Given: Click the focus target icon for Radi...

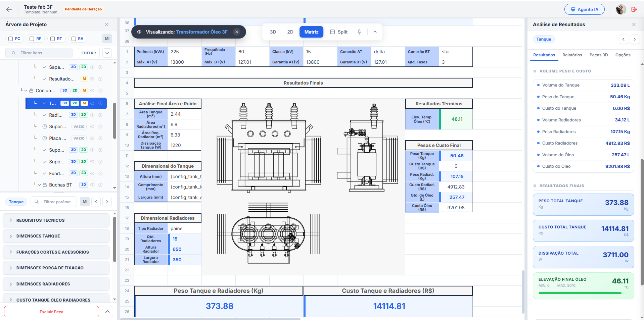Looking at the screenshot, I should 100,115.
